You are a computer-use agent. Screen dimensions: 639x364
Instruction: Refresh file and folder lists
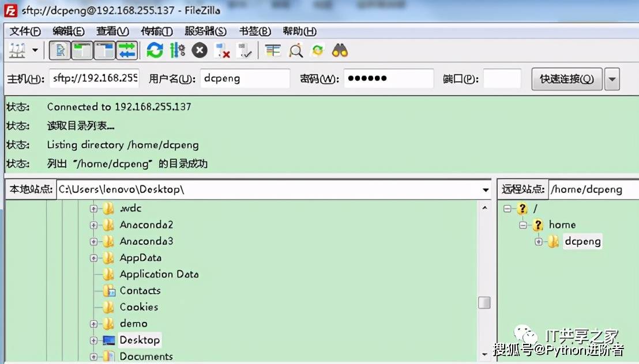point(155,51)
